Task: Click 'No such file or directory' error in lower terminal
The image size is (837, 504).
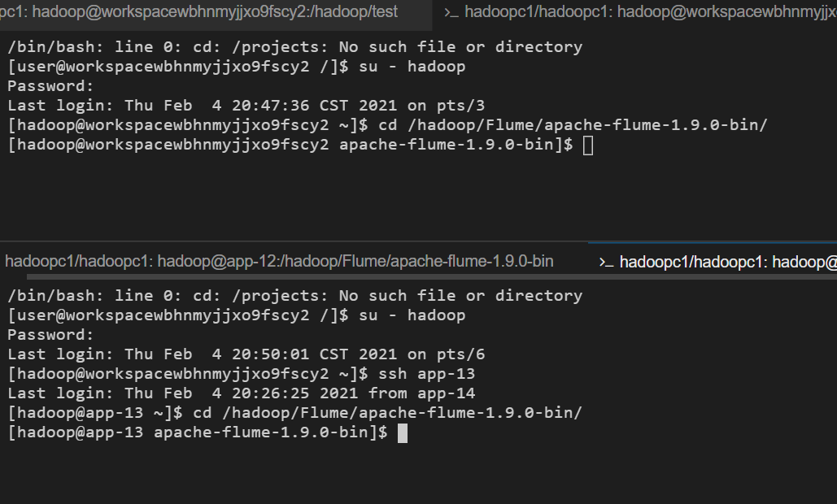Action: [x=460, y=296]
